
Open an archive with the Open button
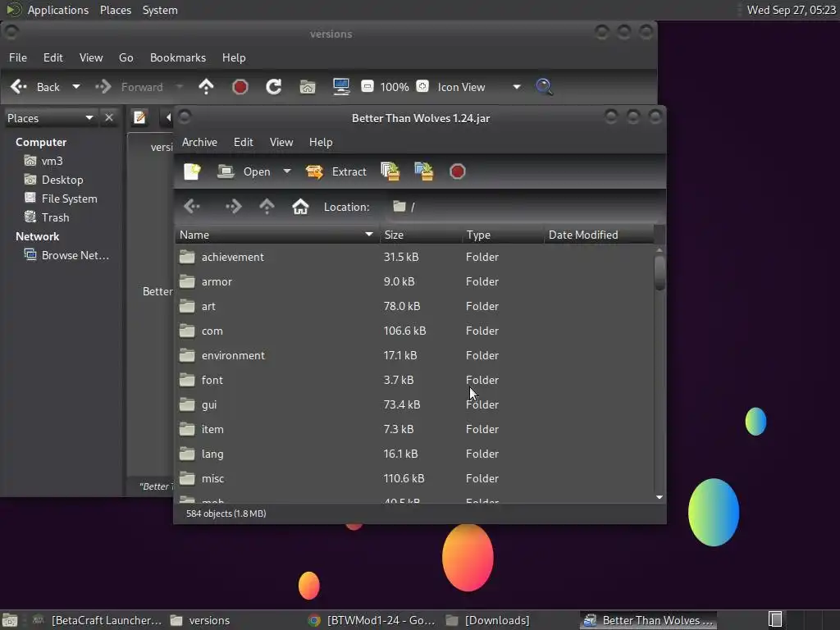click(x=244, y=171)
